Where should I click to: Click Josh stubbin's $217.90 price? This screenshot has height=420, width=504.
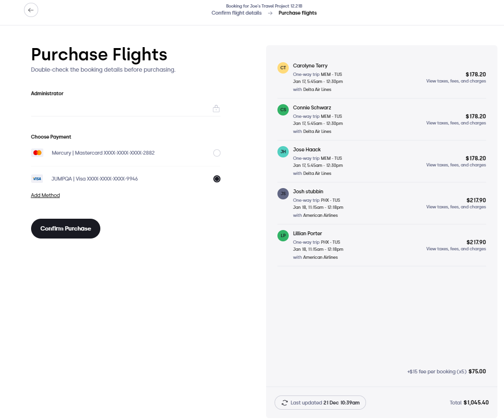coord(476,200)
